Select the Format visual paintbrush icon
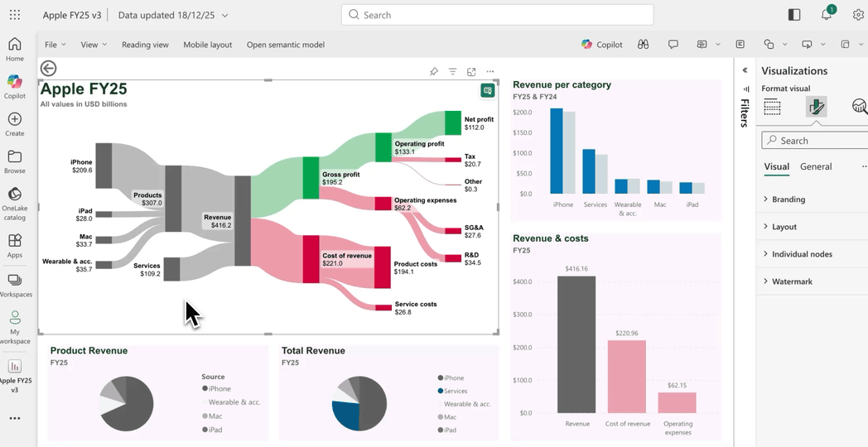Image resolution: width=868 pixels, height=447 pixels. pyautogui.click(x=816, y=106)
